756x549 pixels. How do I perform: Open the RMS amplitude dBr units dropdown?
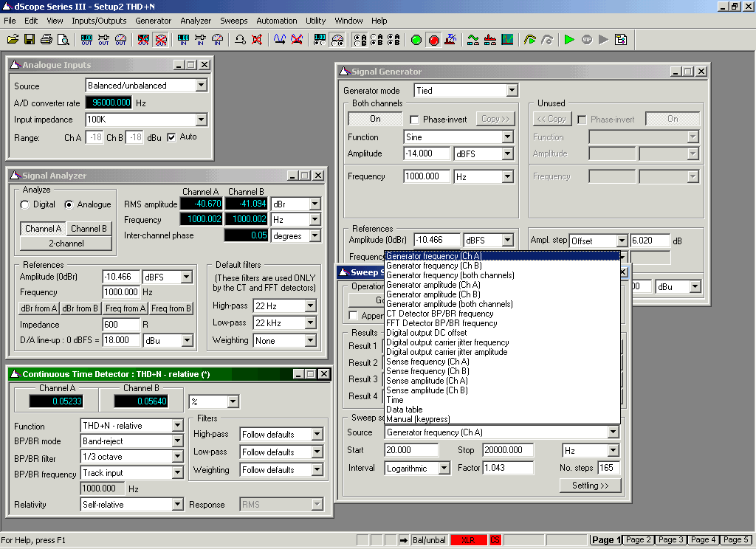[x=315, y=204]
